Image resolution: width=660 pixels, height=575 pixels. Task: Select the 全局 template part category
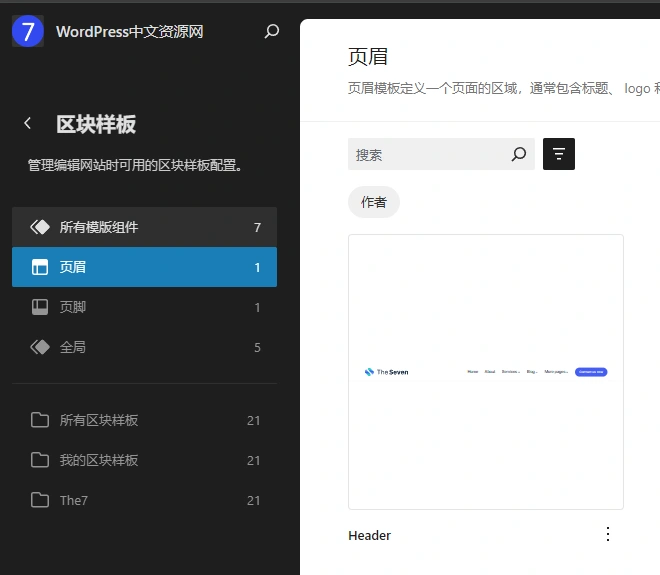pos(144,347)
